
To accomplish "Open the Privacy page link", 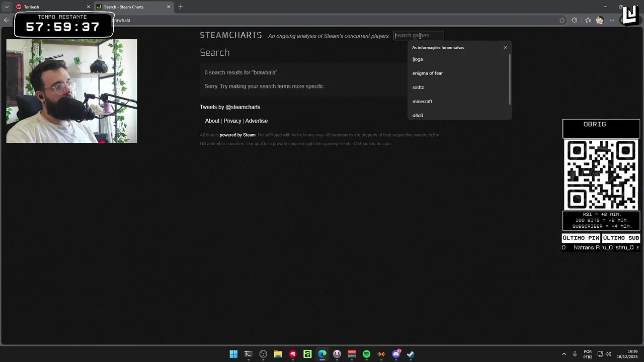I will [232, 121].
